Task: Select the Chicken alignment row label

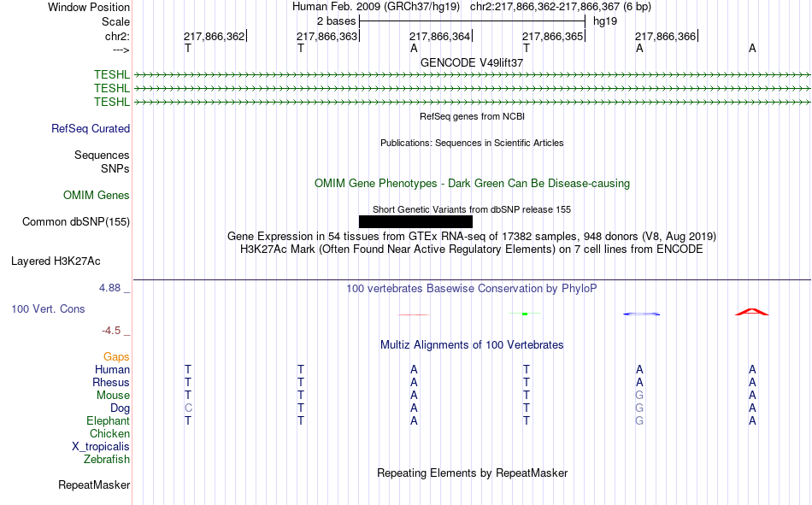Action: coord(109,433)
